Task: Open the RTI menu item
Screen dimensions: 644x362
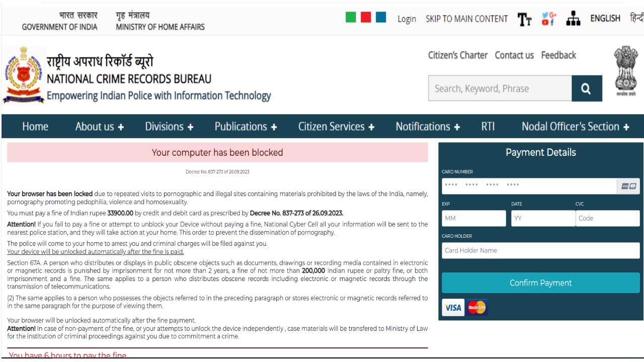Action: (x=488, y=127)
